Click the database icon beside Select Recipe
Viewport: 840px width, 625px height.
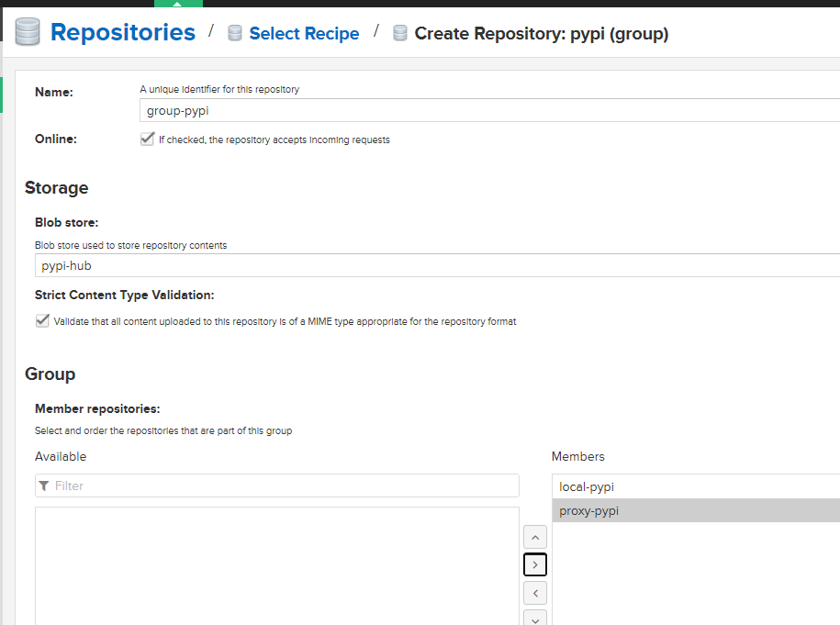(x=235, y=34)
